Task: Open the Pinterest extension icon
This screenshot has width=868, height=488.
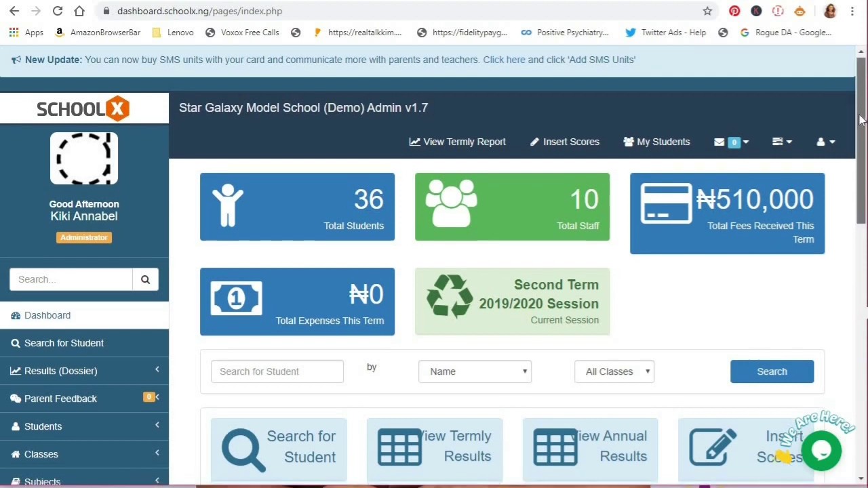Action: point(734,11)
